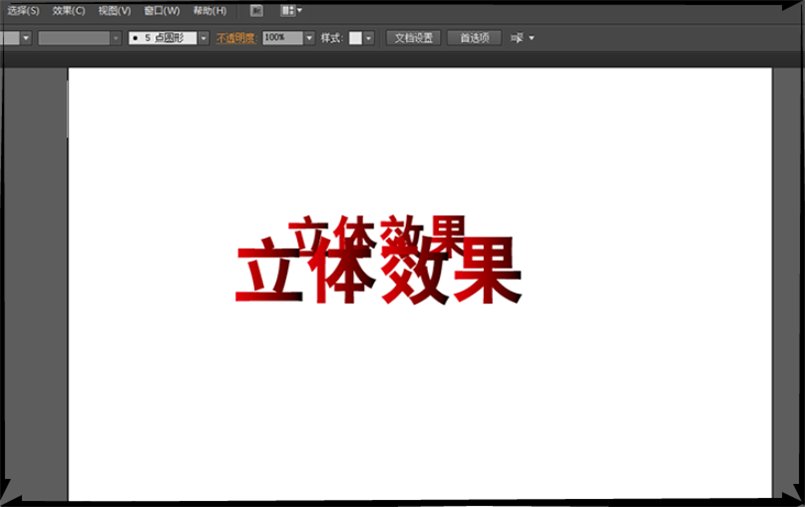Image resolution: width=805 pixels, height=507 pixels.
Task: Open the 不透明度 opacity link
Action: coord(236,38)
